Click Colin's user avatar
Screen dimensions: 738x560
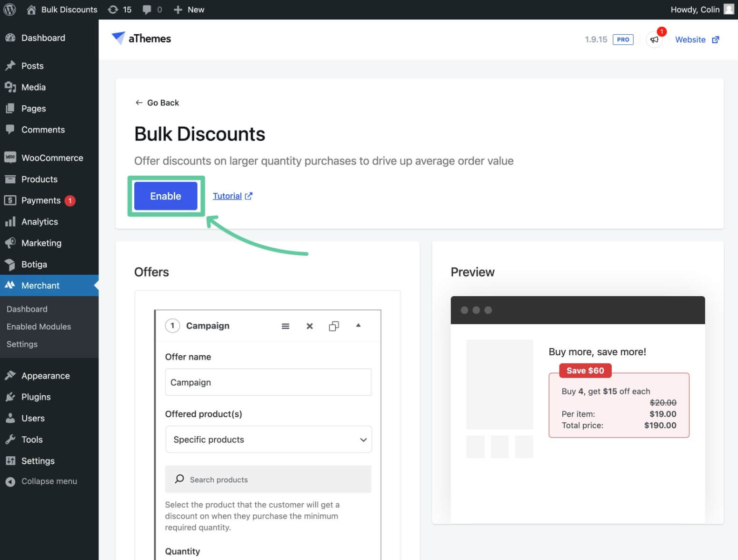[x=728, y=10]
